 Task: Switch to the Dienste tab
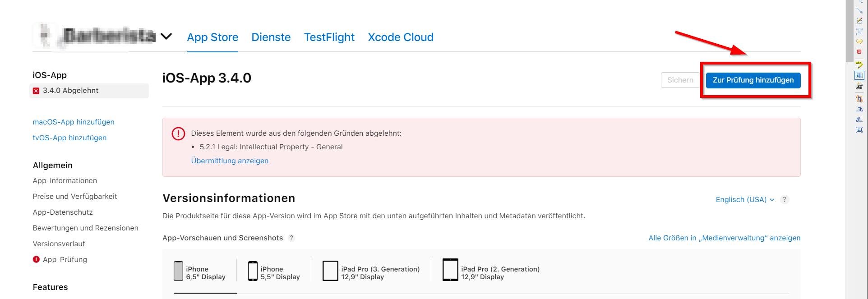pyautogui.click(x=271, y=37)
